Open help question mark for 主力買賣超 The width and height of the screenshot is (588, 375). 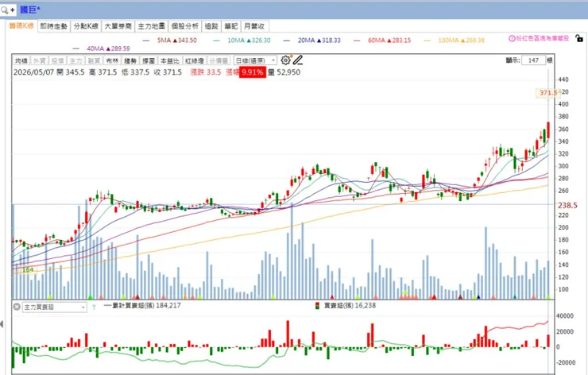tap(94, 307)
